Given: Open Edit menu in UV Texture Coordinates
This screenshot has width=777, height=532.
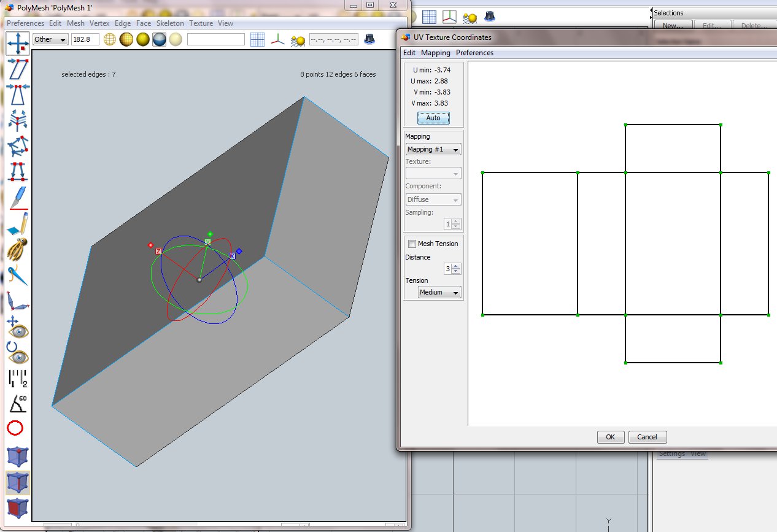Looking at the screenshot, I should 409,53.
